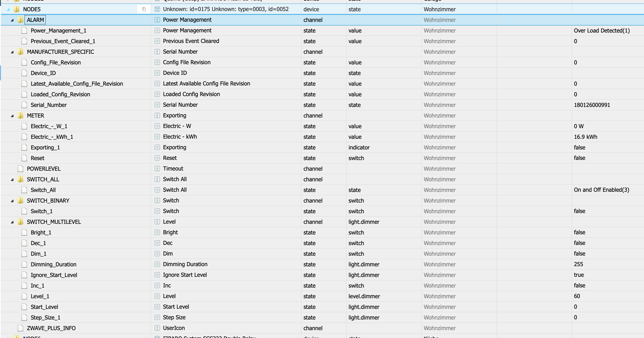644x338 pixels.
Task: Select the Level_1 state item
Action: pos(40,296)
